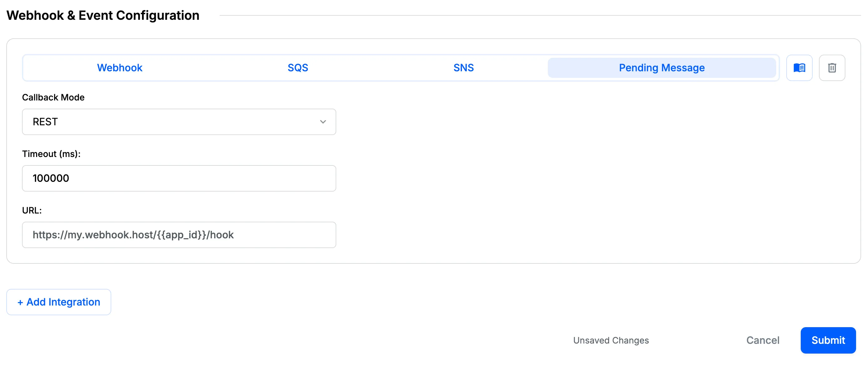Expand the Callback Mode chevron arrow
The height and width of the screenshot is (368, 868).
323,122
